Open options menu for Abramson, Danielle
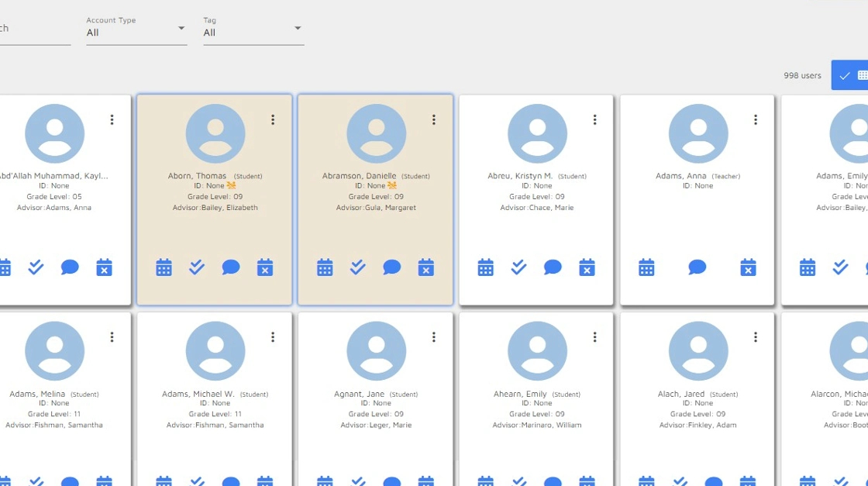868x486 pixels. 434,119
